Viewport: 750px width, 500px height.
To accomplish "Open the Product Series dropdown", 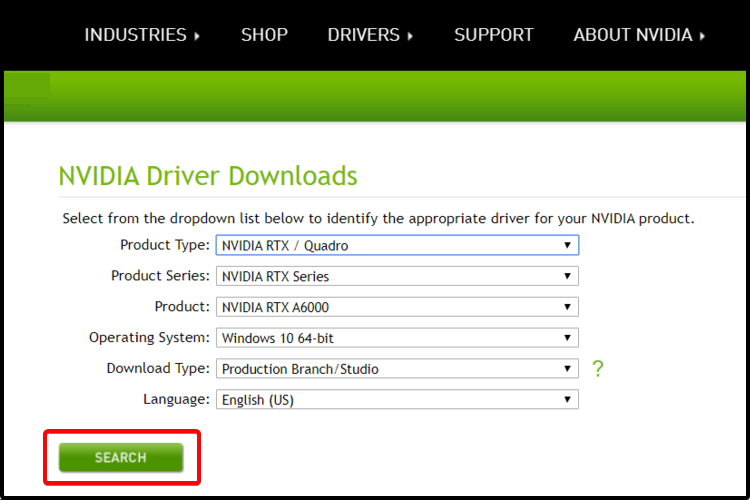I will click(x=397, y=276).
